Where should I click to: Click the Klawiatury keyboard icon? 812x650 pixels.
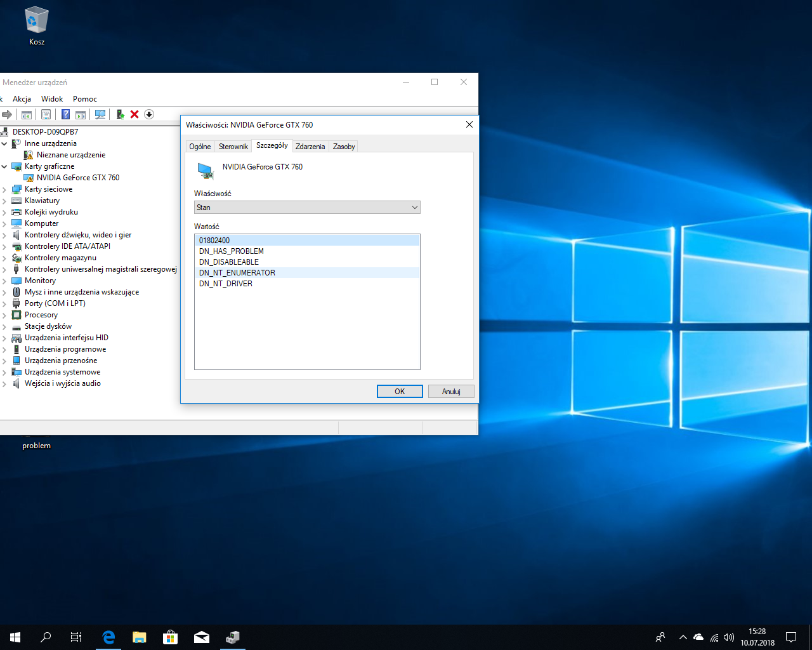click(16, 201)
